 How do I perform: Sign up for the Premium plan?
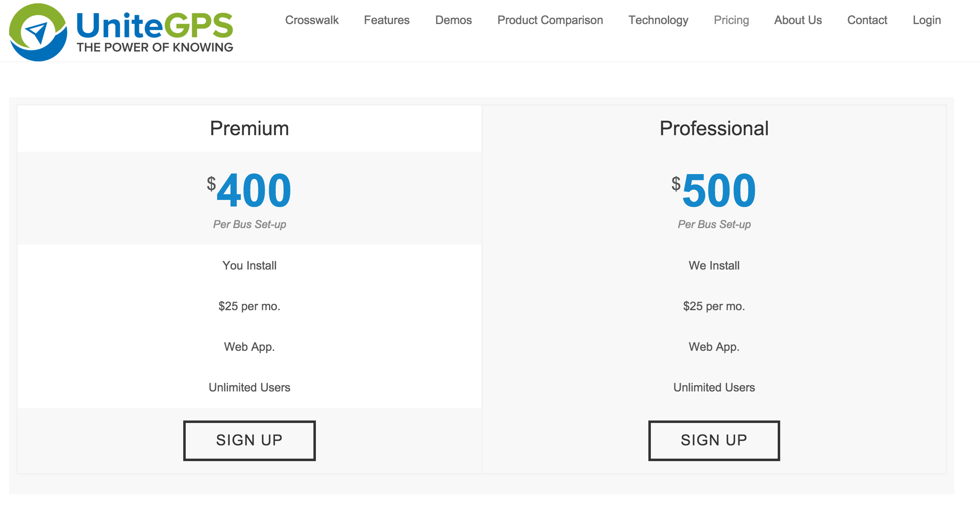[x=249, y=440]
